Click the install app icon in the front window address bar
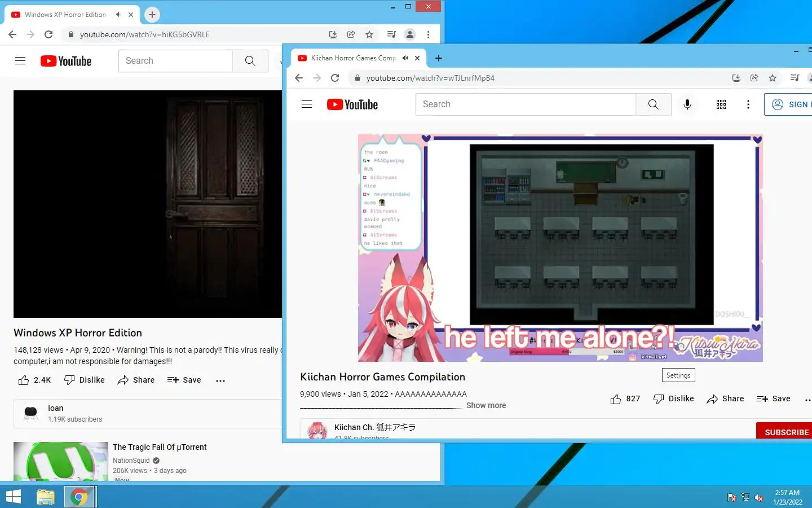This screenshot has height=508, width=812. 736,78
